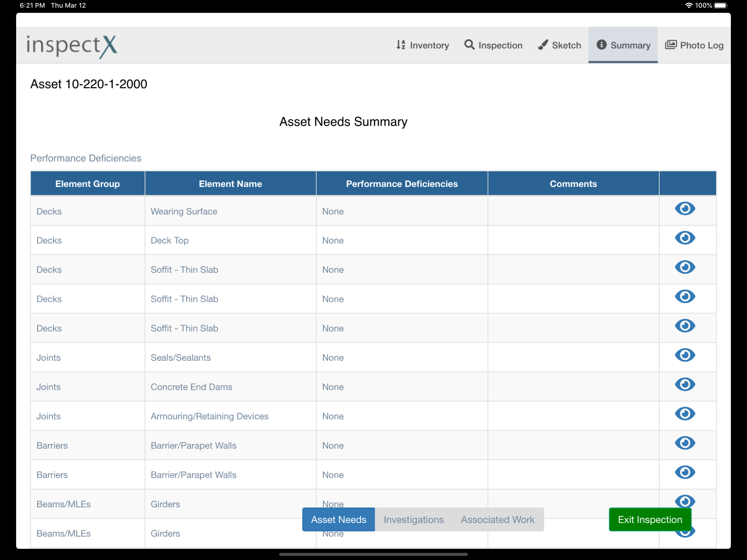Image resolution: width=747 pixels, height=560 pixels.
Task: Click the Element Group column header
Action: point(87,183)
